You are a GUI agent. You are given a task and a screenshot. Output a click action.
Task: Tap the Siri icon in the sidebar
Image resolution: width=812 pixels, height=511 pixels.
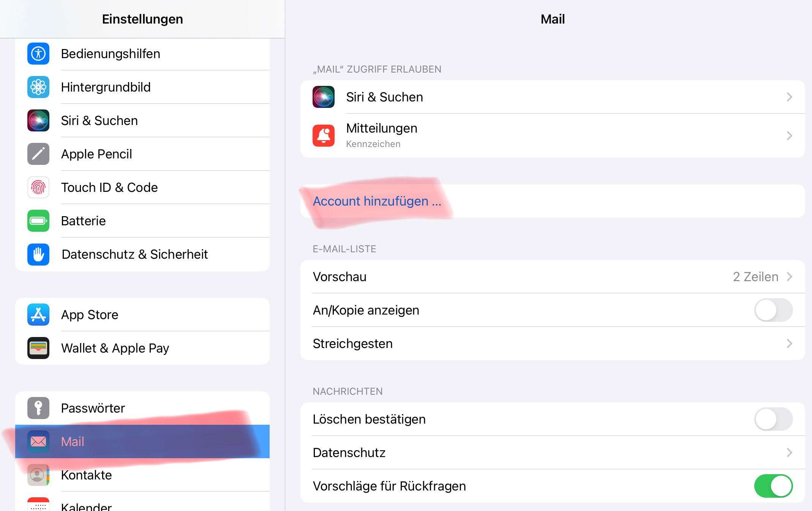(38, 120)
